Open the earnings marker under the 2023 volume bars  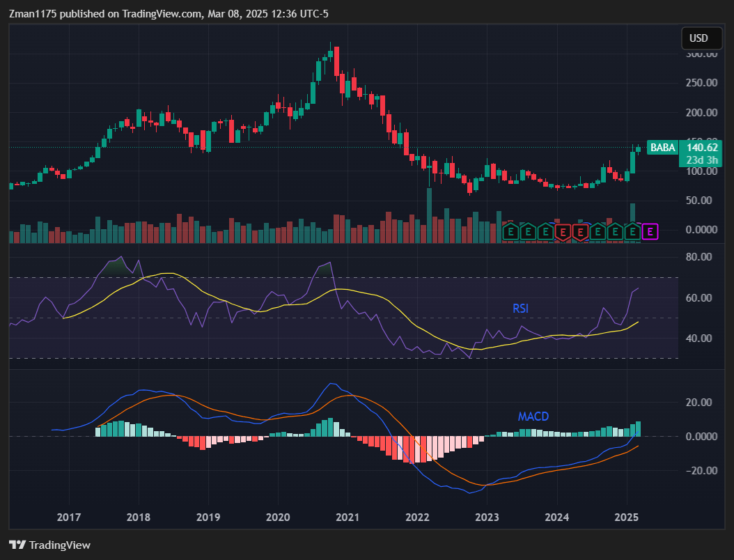click(x=510, y=231)
